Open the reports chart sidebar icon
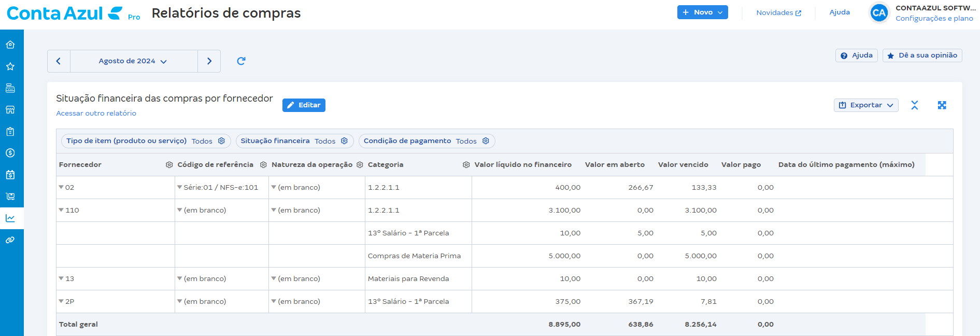Viewport: 980px width, 336px height. 10,218
